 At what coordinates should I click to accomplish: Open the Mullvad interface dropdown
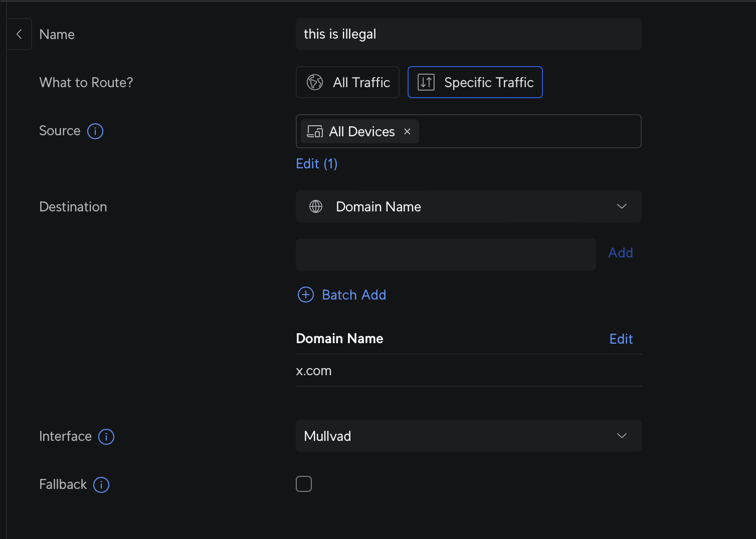[x=468, y=436]
